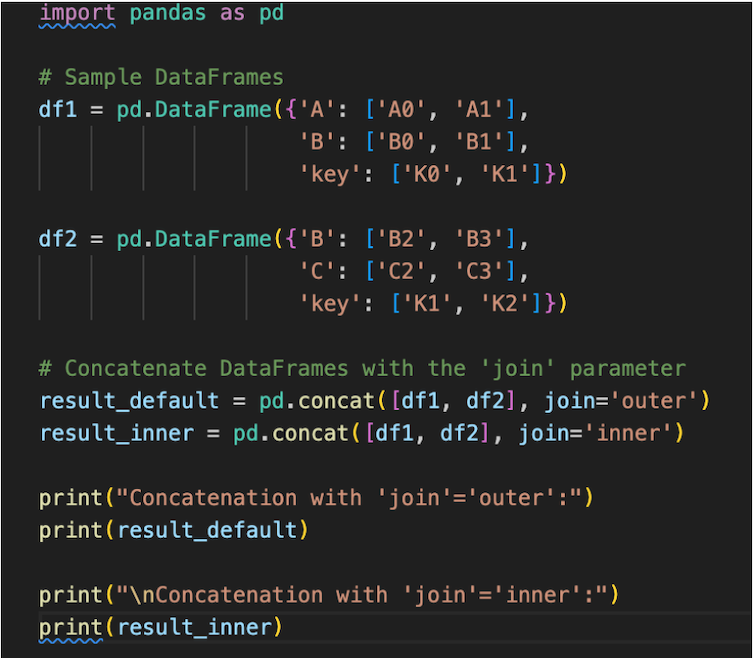Image resolution: width=753 pixels, height=658 pixels.
Task: Click the 'import' keyword on first line
Action: 77,15
